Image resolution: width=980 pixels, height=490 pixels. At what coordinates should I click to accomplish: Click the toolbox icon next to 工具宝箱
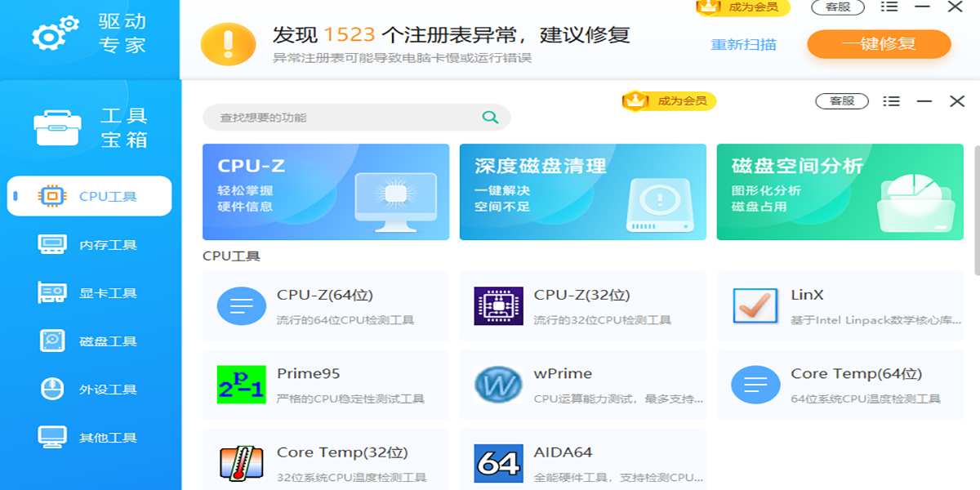57,128
